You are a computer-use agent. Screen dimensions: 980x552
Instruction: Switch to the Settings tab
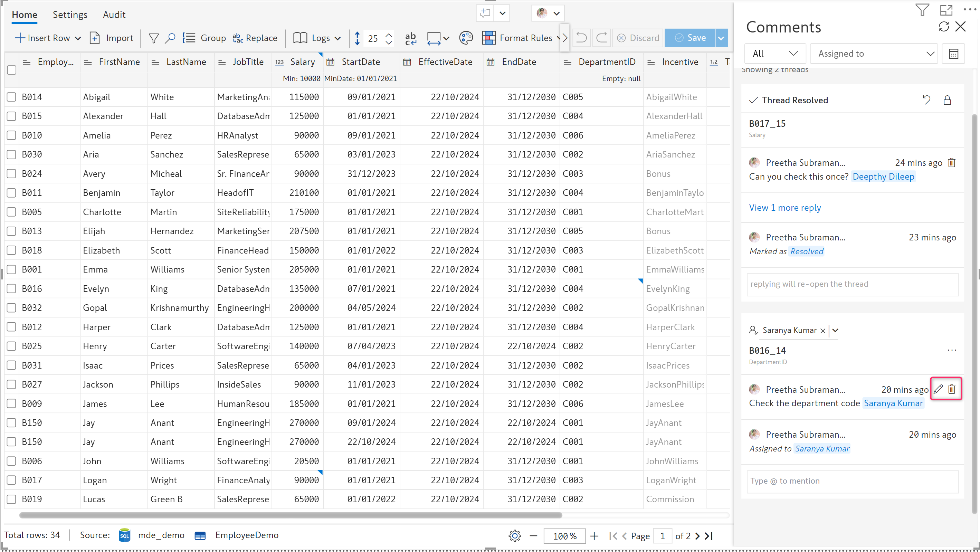(x=70, y=15)
